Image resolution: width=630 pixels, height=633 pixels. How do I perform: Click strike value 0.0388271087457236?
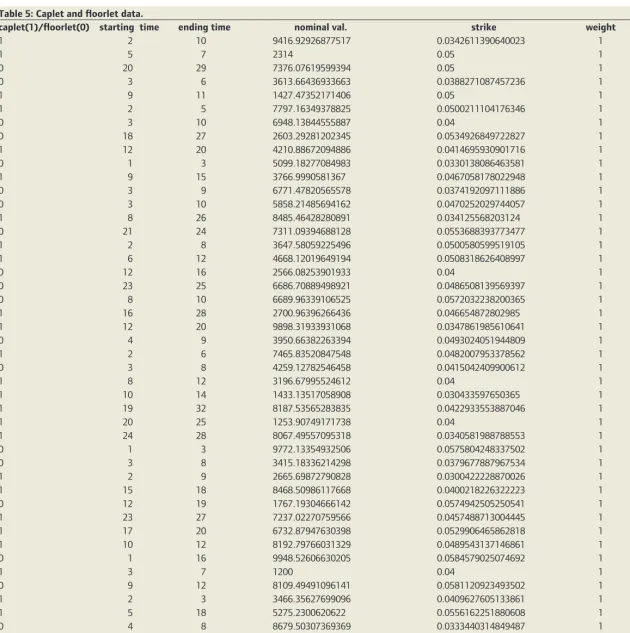coord(481,82)
